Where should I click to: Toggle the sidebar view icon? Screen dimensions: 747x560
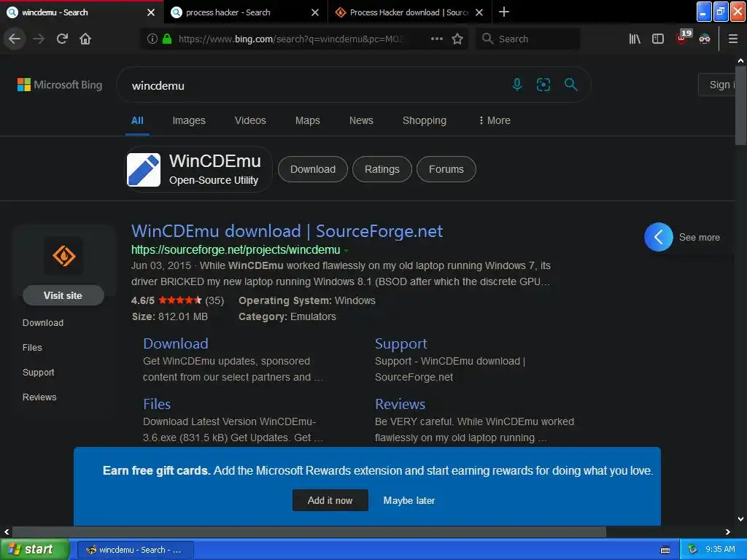(657, 39)
